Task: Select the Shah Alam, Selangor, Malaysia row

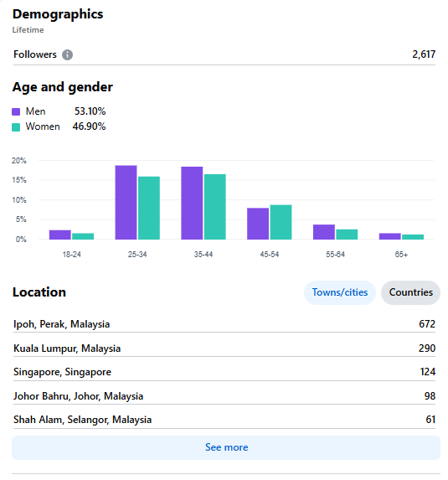Action: pos(224,420)
